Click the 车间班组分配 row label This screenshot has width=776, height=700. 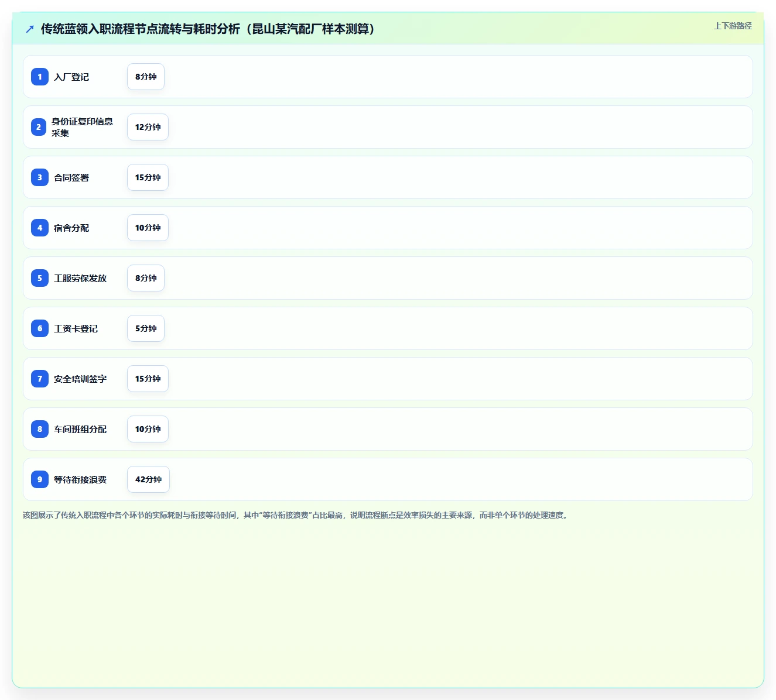(x=80, y=429)
